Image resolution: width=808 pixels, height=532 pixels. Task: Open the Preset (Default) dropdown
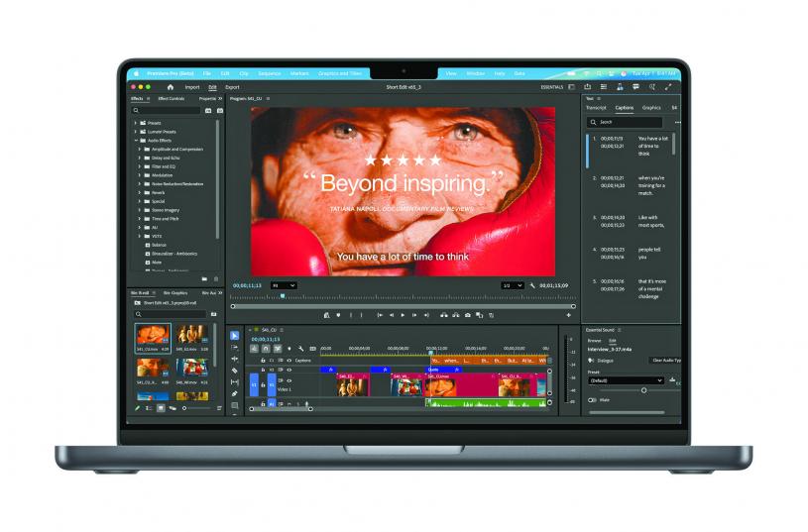(626, 380)
